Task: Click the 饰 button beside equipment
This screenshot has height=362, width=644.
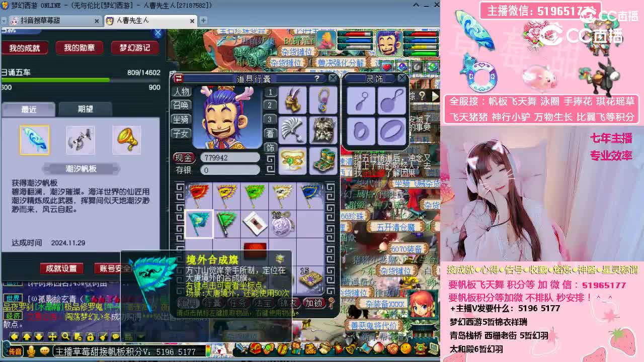Action: [270, 148]
